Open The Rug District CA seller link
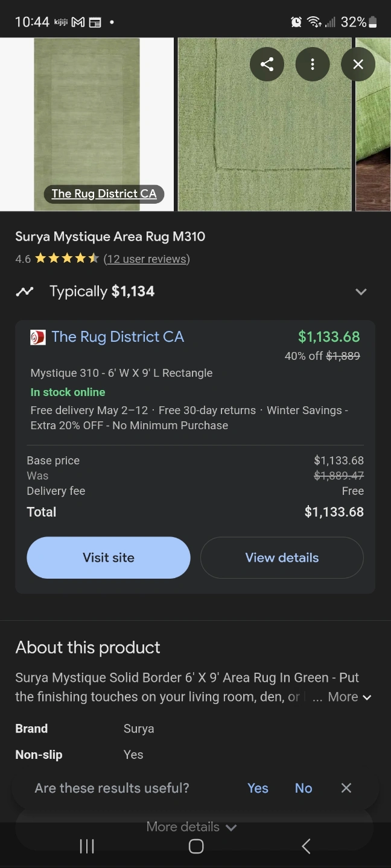The height and width of the screenshot is (868, 391). 118,337
